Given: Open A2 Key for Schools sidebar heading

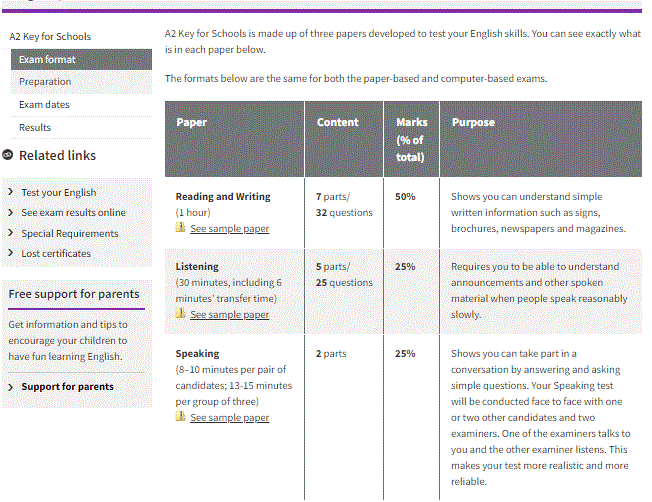Looking at the screenshot, I should point(50,37).
